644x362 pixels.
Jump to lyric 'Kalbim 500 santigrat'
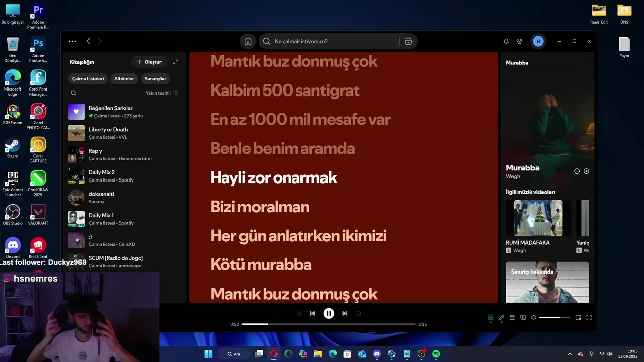point(285,90)
